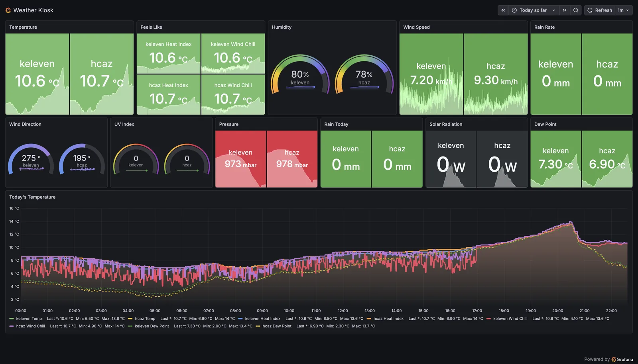The width and height of the screenshot is (638, 364).
Task: Click the hcaz 78% humidity gauge
Action: coord(364,75)
